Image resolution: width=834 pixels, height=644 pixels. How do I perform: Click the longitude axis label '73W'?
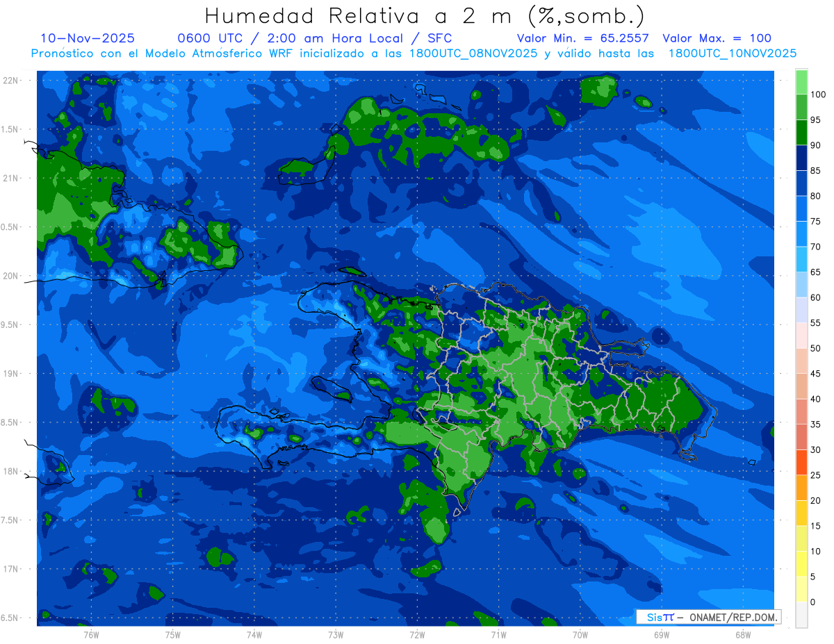[336, 634]
